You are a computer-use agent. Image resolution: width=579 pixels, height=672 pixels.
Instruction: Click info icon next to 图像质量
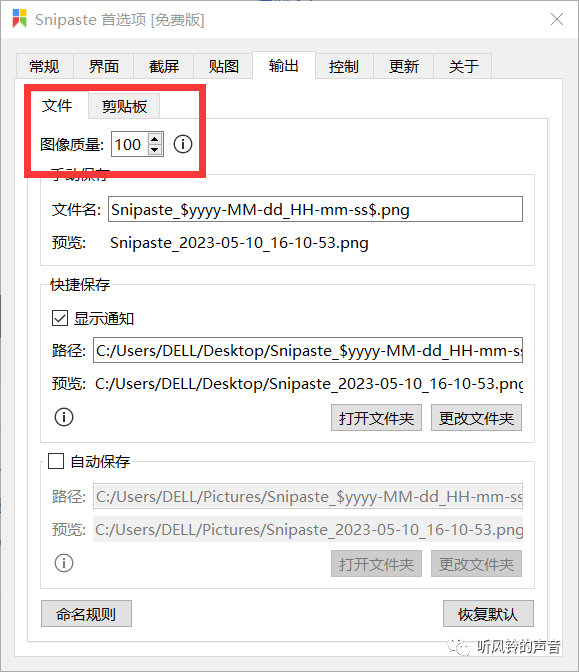183,144
